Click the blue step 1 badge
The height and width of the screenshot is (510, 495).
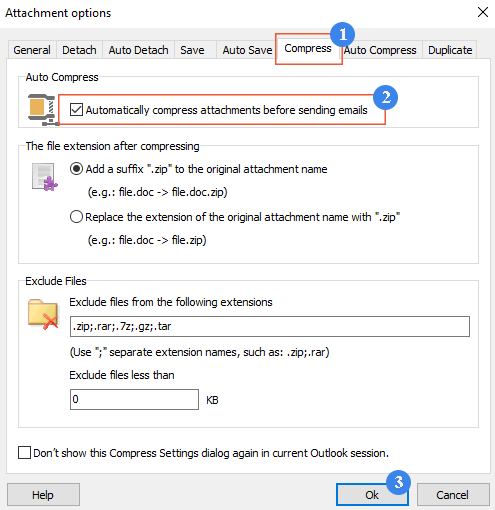coord(342,34)
